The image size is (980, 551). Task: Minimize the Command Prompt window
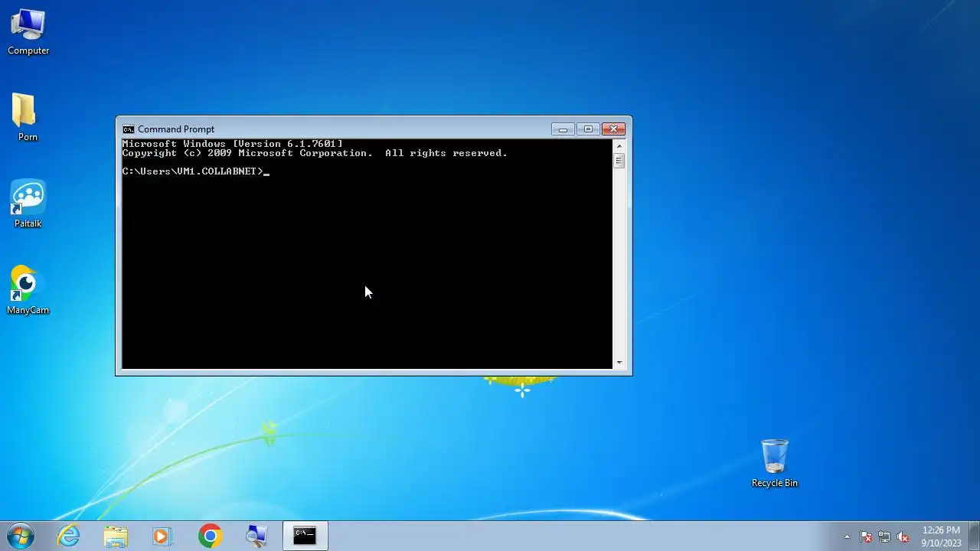point(563,129)
